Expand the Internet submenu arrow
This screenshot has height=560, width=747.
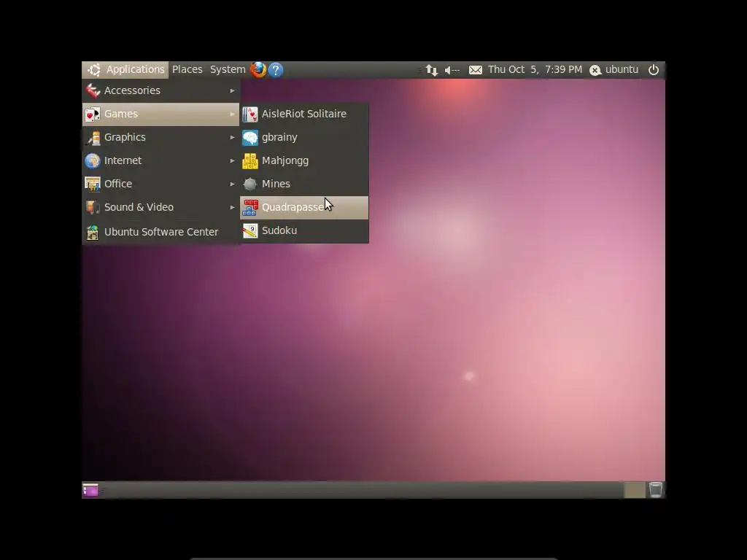233,161
